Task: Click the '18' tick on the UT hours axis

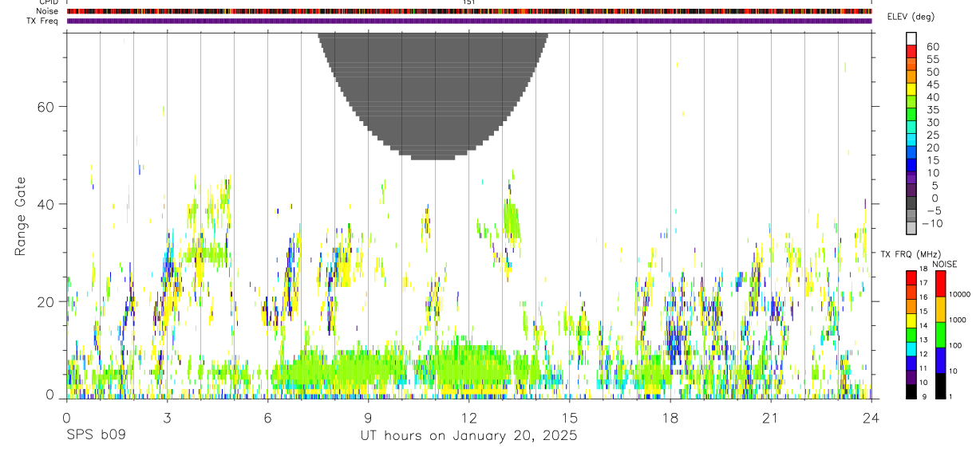Action: [x=670, y=417]
